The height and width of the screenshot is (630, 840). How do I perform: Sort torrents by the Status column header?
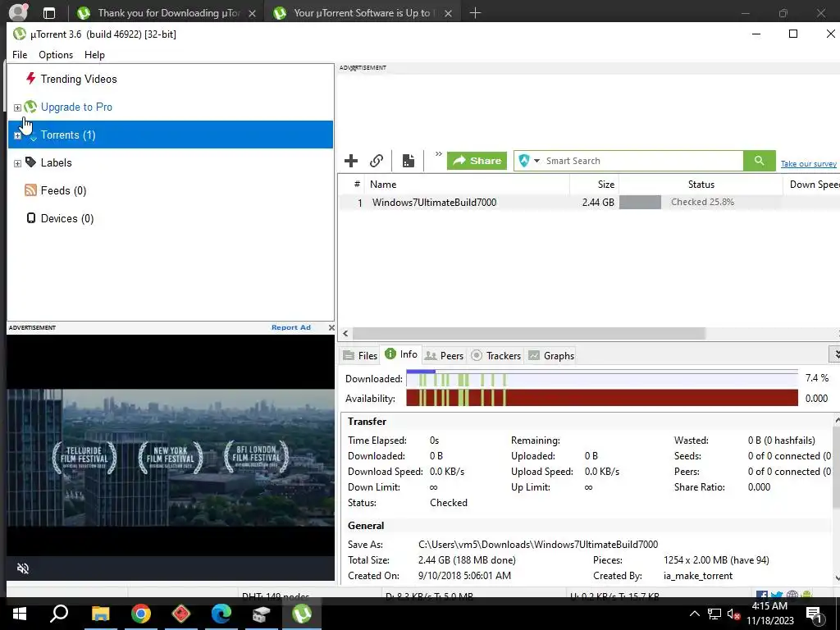coord(701,185)
